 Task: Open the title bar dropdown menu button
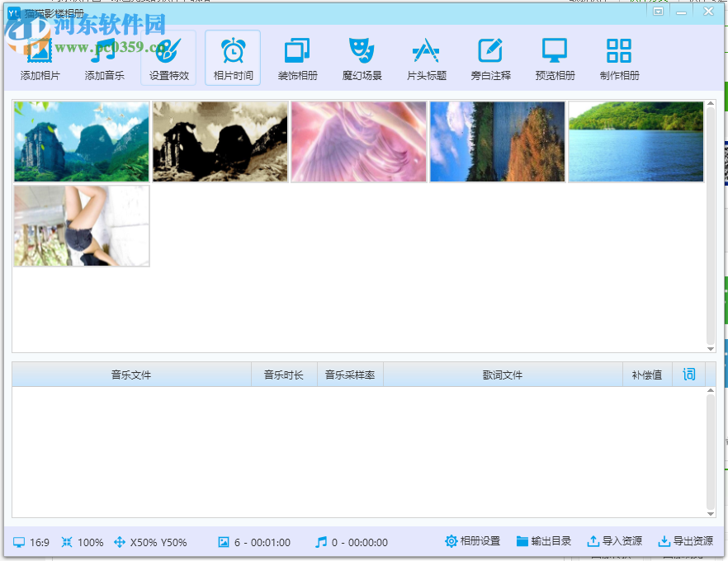coord(659,12)
